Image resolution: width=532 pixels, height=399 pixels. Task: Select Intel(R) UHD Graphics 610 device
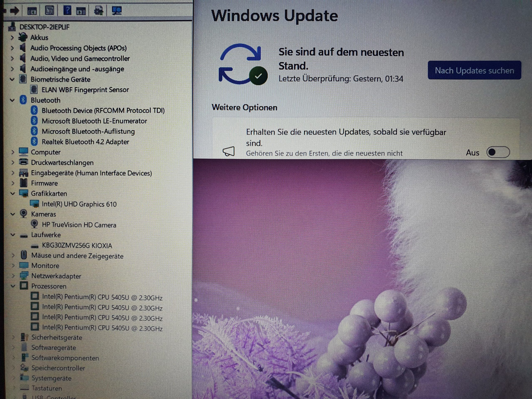coord(79,204)
